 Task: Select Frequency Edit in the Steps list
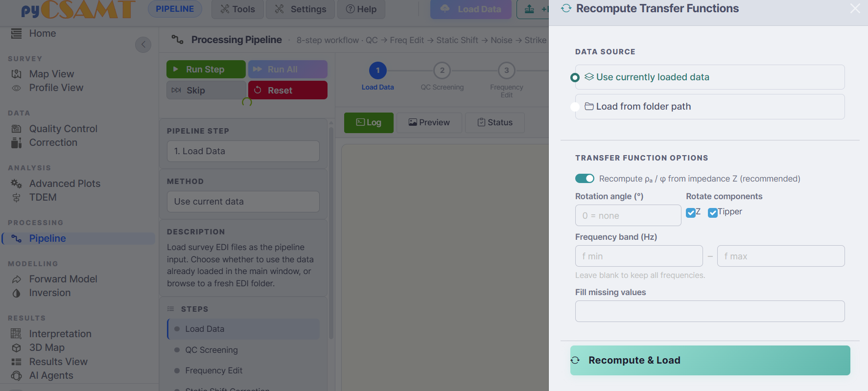(243, 370)
